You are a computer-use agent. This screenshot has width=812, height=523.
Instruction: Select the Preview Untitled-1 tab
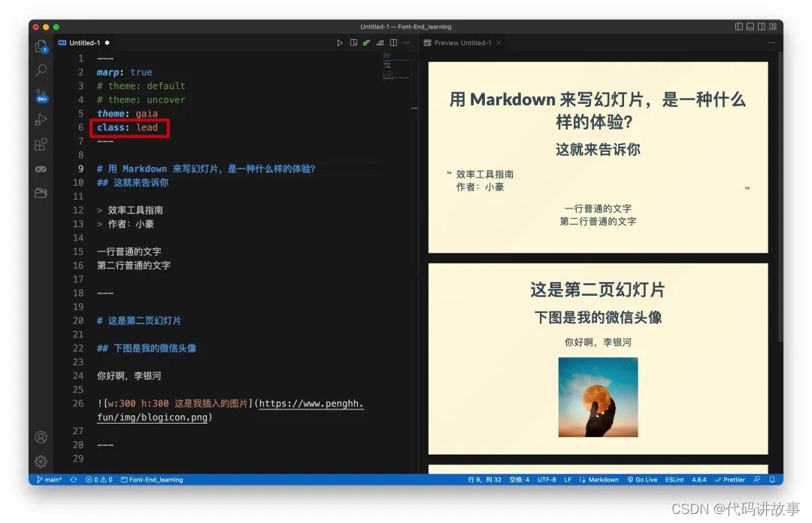click(462, 43)
